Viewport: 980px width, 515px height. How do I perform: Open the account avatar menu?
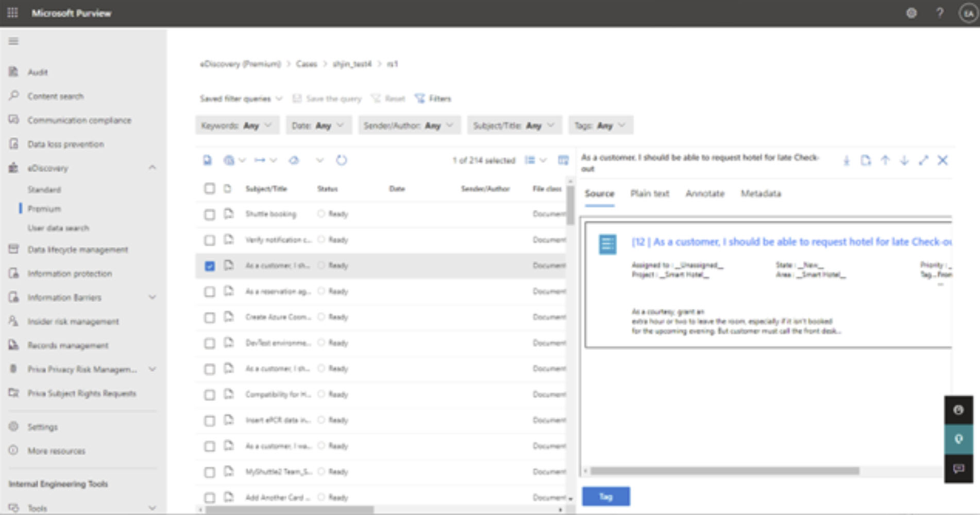969,13
